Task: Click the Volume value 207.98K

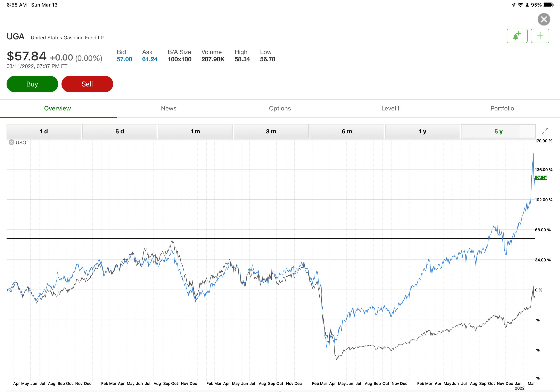Action: coord(213,59)
